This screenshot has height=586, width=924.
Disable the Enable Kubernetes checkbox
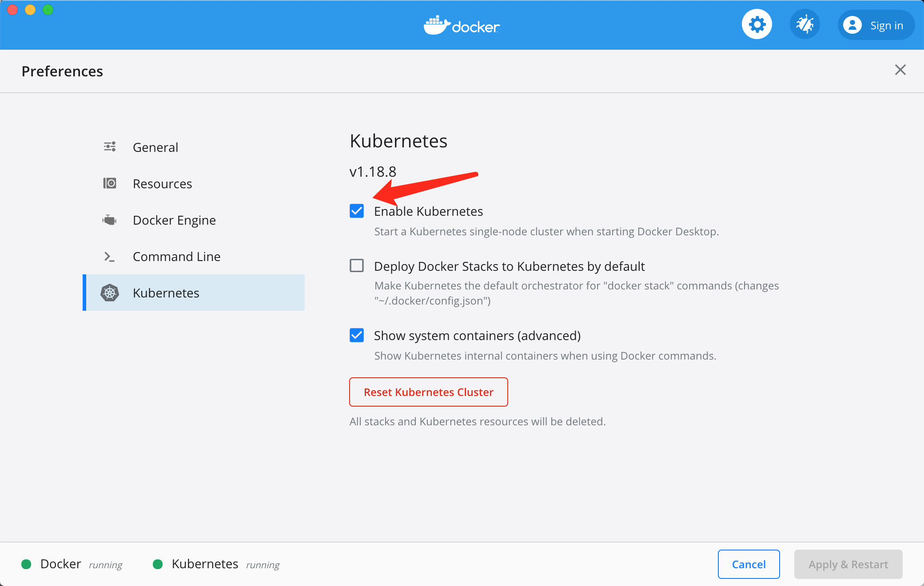pyautogui.click(x=357, y=211)
